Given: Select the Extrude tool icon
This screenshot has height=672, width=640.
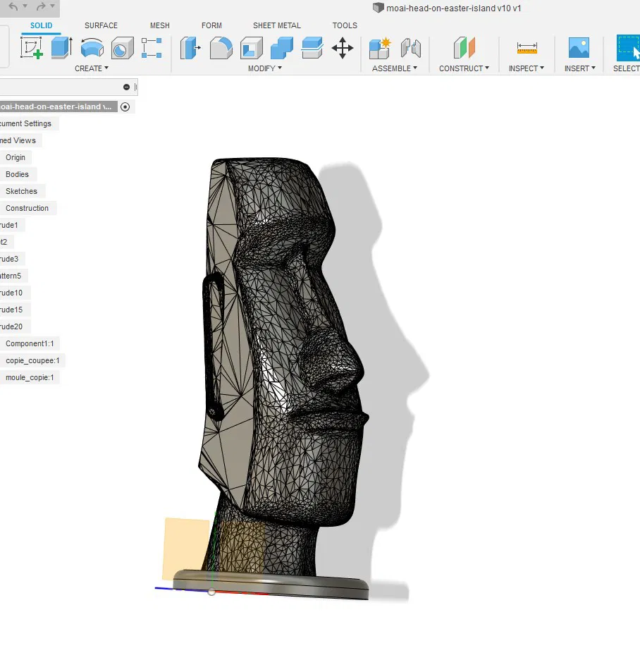Looking at the screenshot, I should click(62, 47).
